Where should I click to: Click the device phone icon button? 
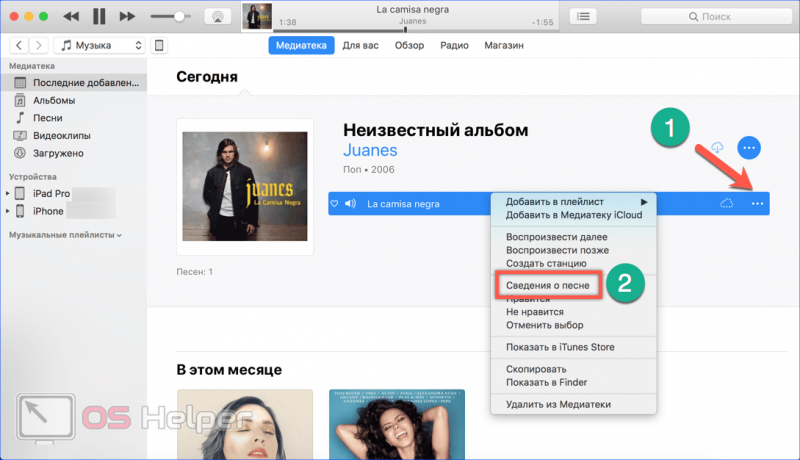[159, 45]
